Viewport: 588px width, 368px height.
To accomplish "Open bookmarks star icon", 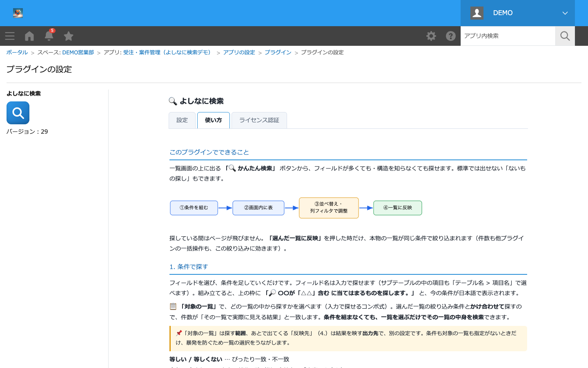I will [69, 36].
